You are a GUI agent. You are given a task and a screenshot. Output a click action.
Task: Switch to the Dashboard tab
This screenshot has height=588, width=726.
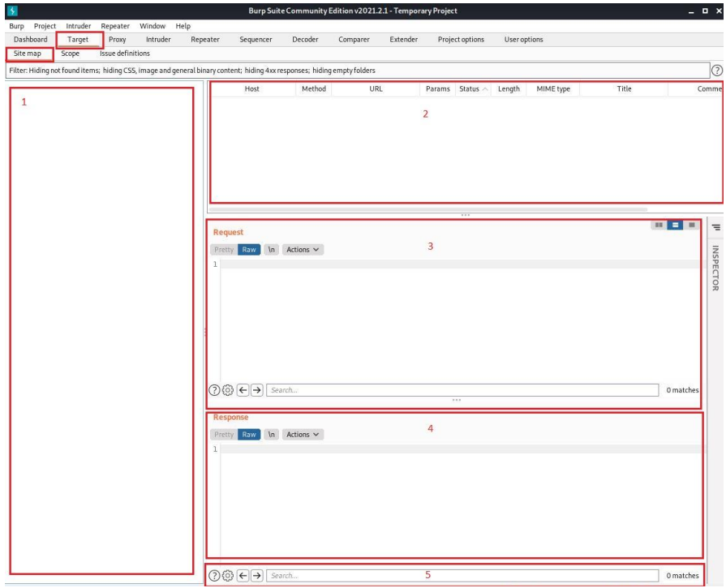(x=31, y=40)
